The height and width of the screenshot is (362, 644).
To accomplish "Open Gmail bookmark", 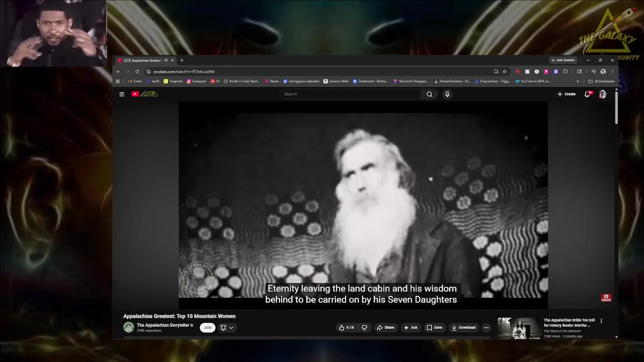I will 134,81.
